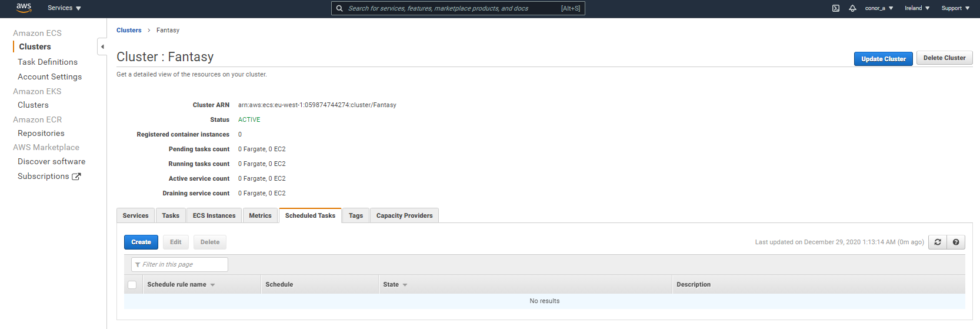The width and height of the screenshot is (980, 329).
Task: Click the Cluster : Fantasy title
Action: pyautogui.click(x=165, y=57)
